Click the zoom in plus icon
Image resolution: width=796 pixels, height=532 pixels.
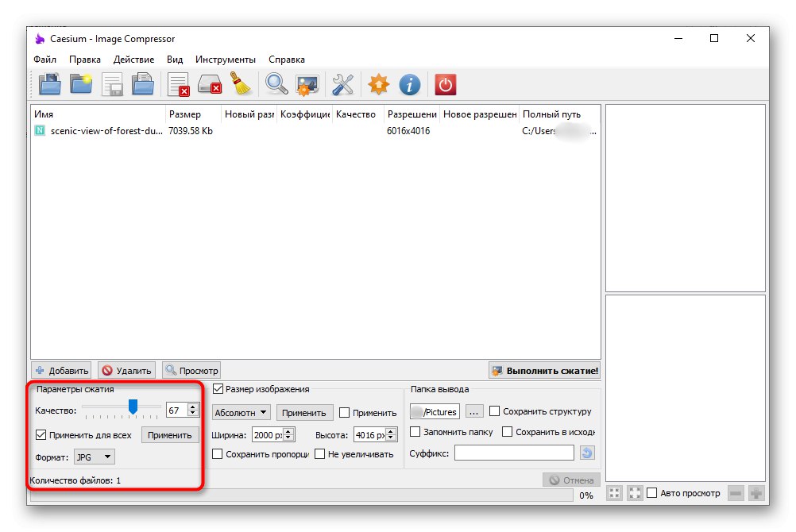(x=756, y=493)
